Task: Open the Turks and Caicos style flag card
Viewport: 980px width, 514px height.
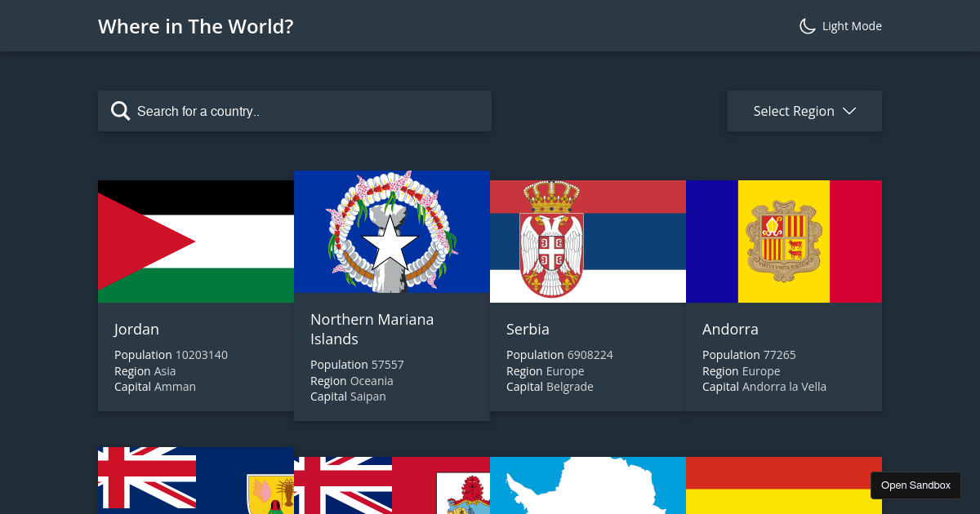Action: tap(196, 481)
